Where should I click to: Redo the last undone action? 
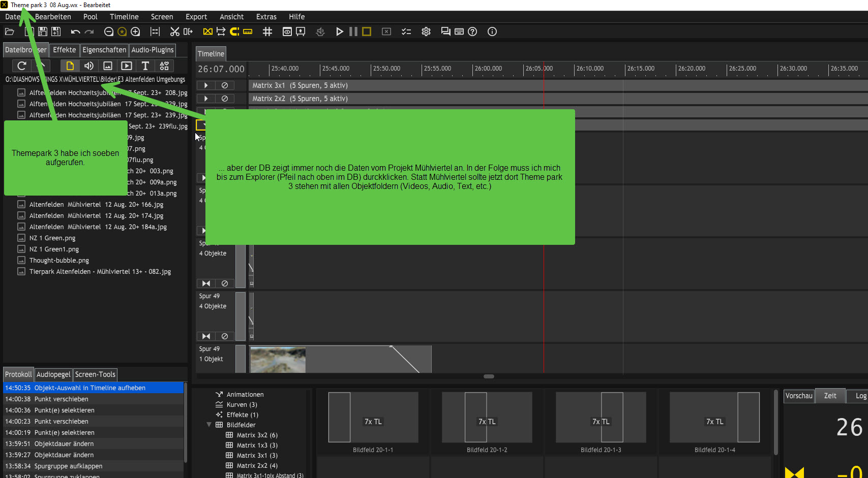[89, 31]
